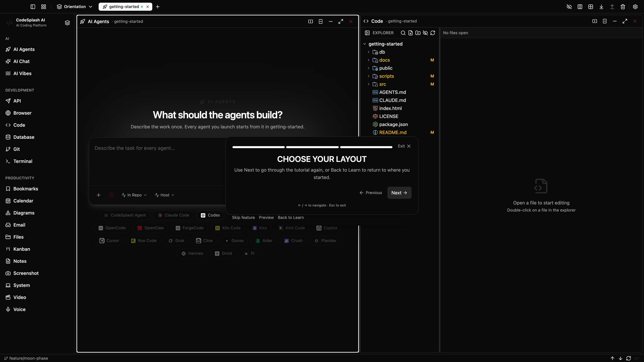Create new file in Explorer

coord(411,33)
